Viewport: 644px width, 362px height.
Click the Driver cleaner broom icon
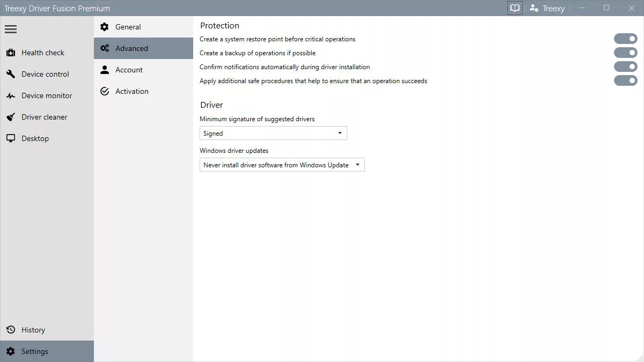11,117
